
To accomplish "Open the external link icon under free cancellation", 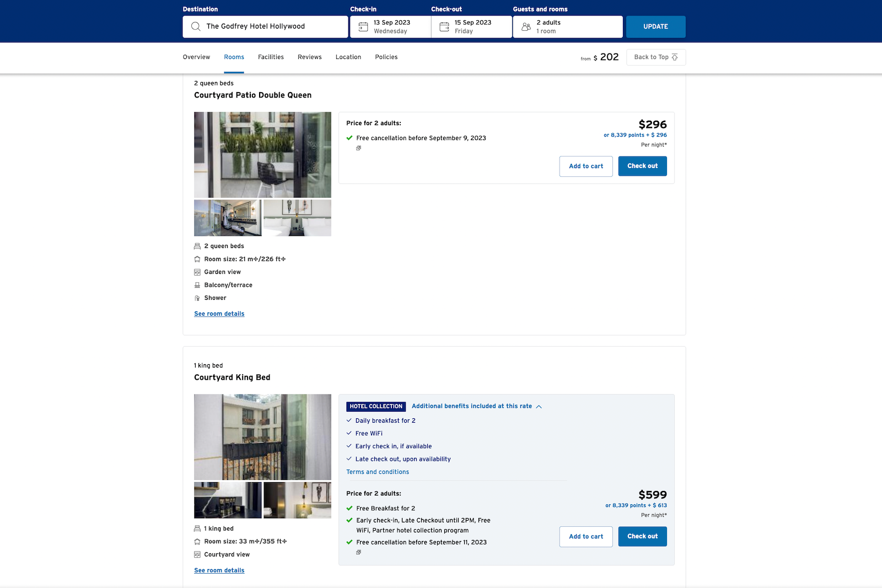I will [358, 148].
